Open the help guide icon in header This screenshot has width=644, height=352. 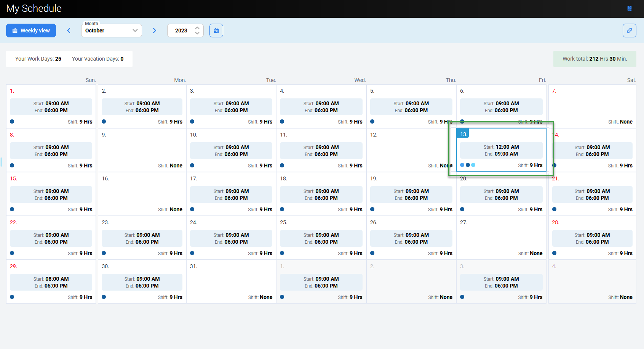tap(630, 8)
